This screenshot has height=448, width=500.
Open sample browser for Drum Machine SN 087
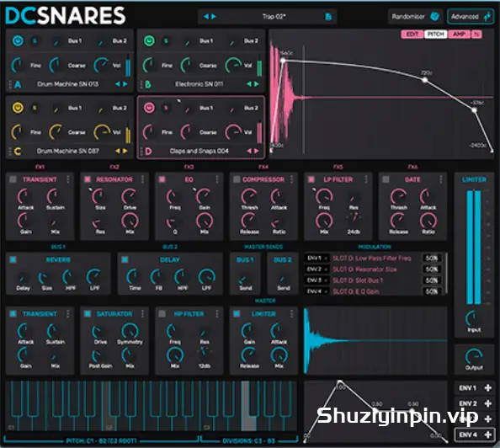pyautogui.click(x=67, y=151)
